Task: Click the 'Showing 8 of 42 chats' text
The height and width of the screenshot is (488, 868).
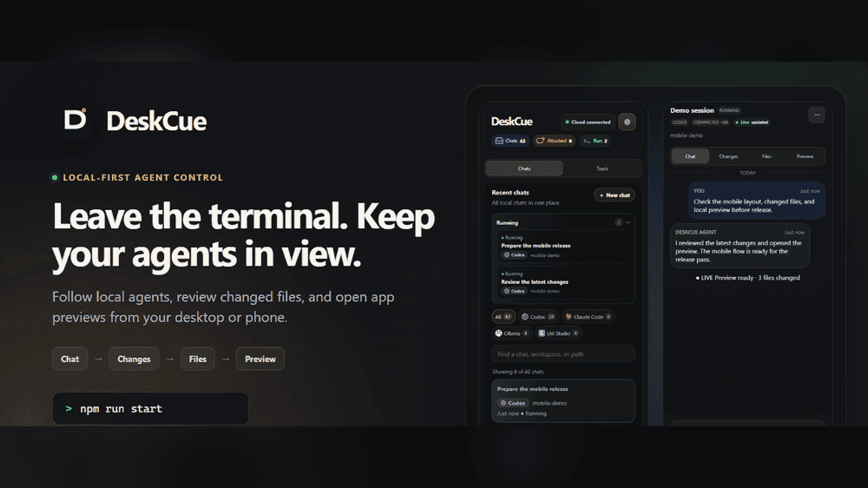Action: coord(518,372)
